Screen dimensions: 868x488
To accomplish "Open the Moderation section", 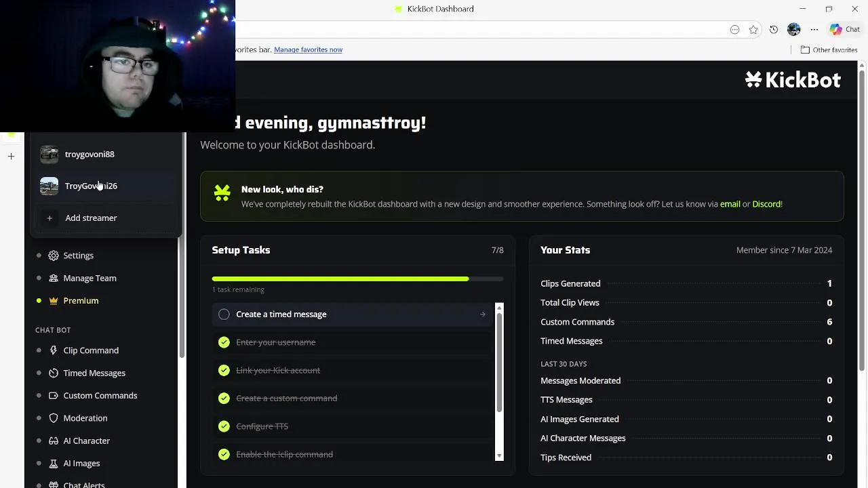I will [x=85, y=418].
